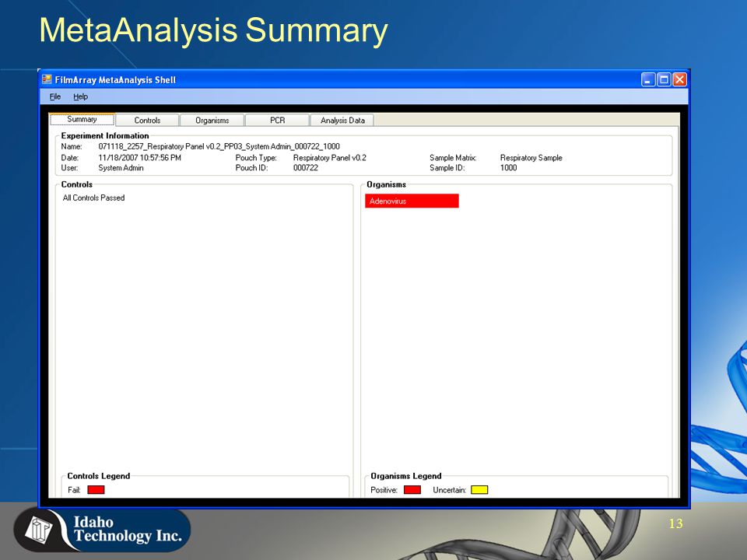Click the Sample Matrix value 'Respiratory Sample'
Screen dimensions: 747x560
pyautogui.click(x=531, y=158)
